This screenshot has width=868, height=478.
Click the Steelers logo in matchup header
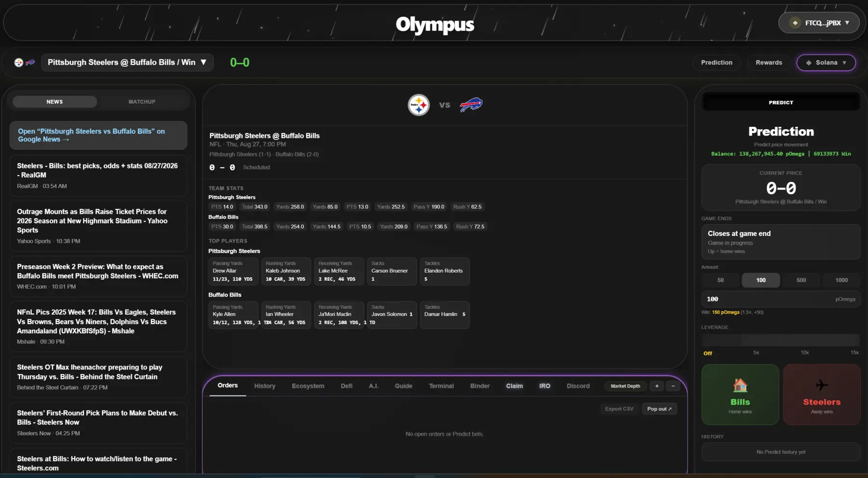419,105
